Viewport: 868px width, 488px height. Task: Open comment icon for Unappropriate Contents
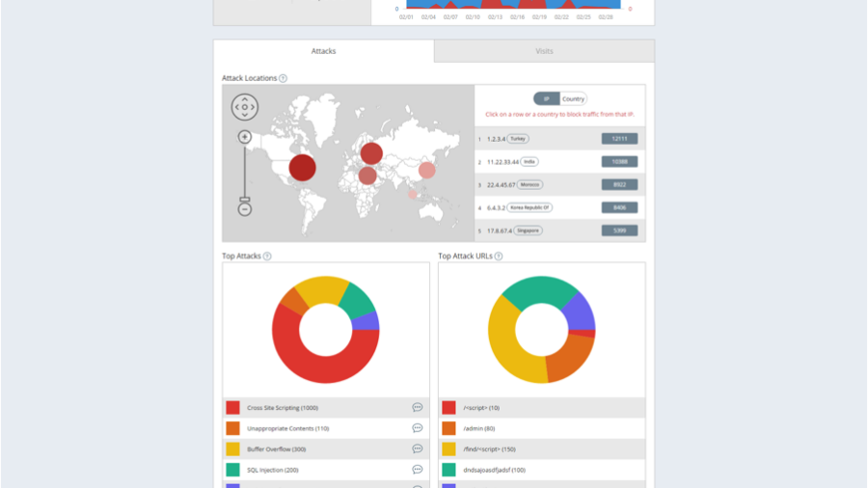[418, 428]
